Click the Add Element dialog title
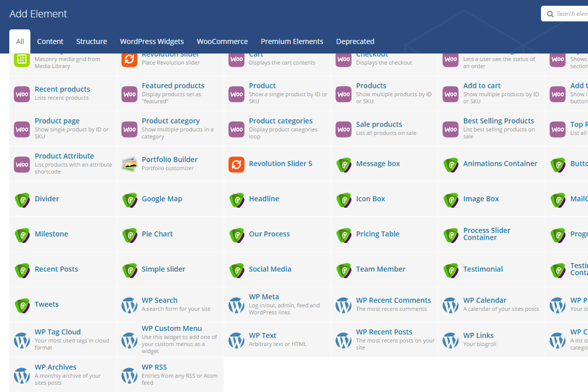This screenshot has height=392, width=588. [x=38, y=14]
